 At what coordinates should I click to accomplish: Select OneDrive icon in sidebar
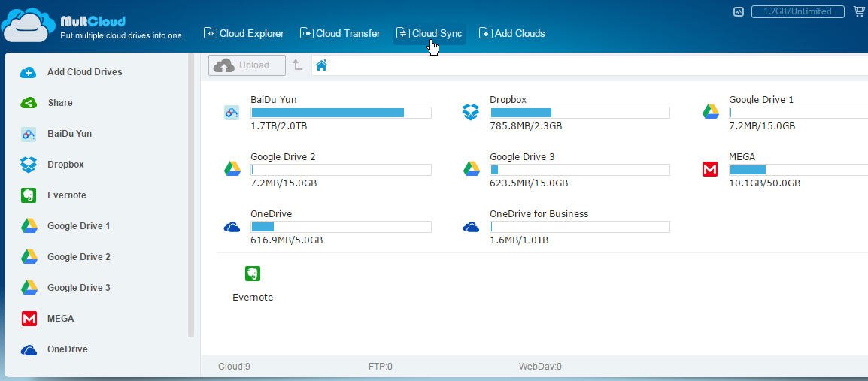[x=29, y=350]
